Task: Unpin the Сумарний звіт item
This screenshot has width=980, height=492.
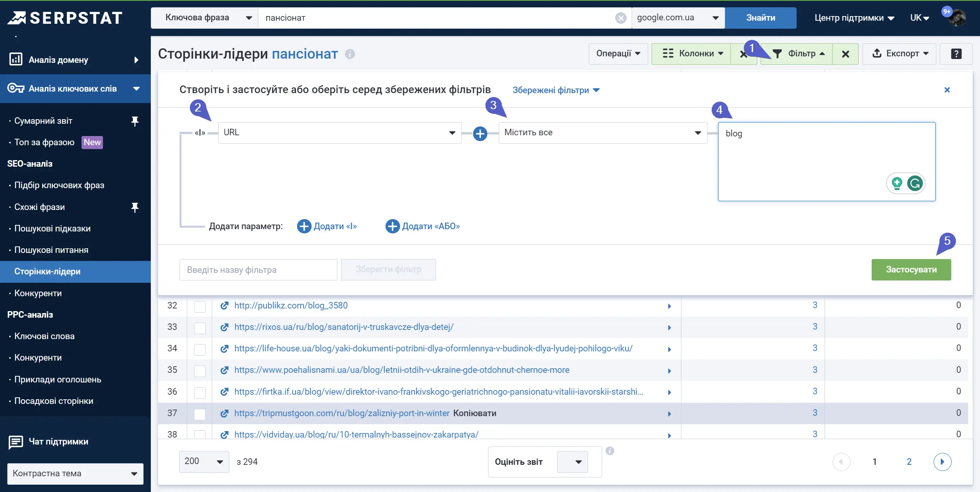Action: pos(135,121)
